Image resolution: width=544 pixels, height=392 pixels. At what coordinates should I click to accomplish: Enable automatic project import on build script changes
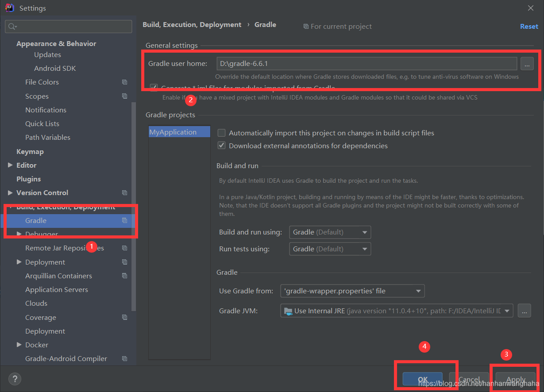221,133
